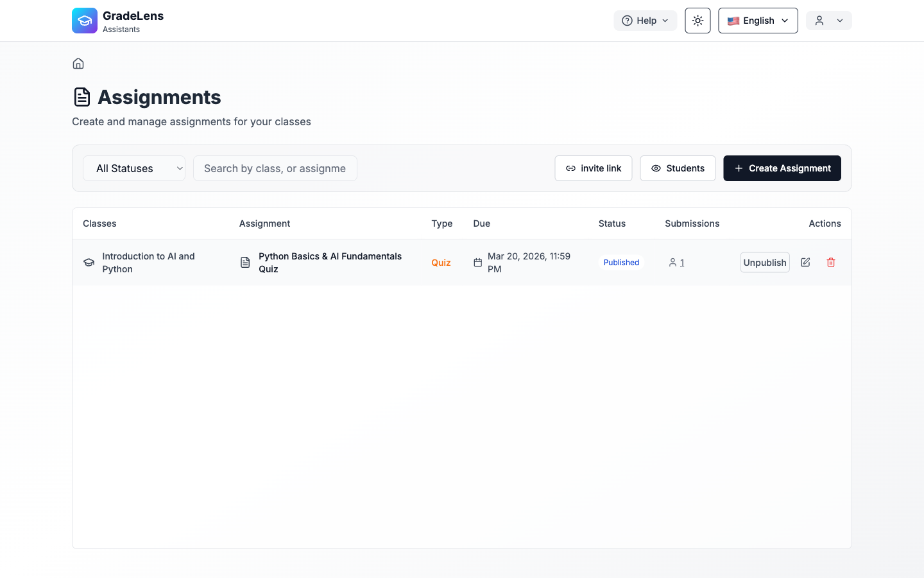View students using the eye button
924x578 pixels.
coord(678,168)
